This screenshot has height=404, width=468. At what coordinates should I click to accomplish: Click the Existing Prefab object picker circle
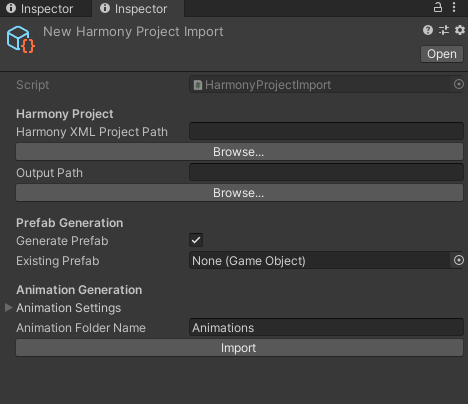pos(459,260)
